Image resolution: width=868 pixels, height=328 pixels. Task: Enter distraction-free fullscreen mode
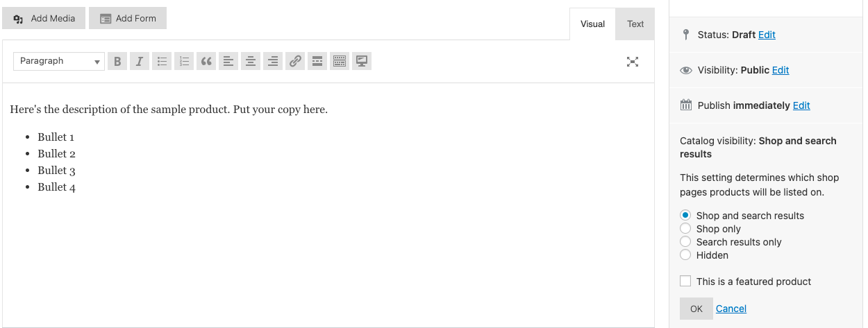point(633,62)
